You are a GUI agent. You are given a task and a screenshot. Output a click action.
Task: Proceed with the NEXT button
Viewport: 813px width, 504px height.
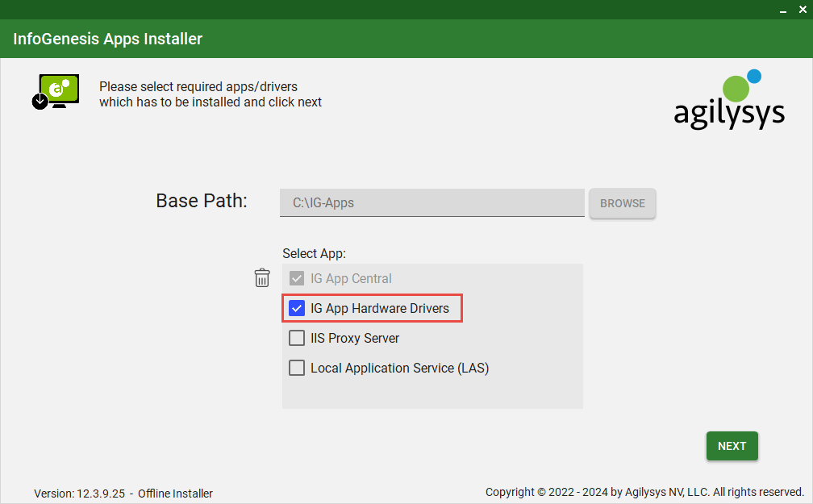pos(732,446)
